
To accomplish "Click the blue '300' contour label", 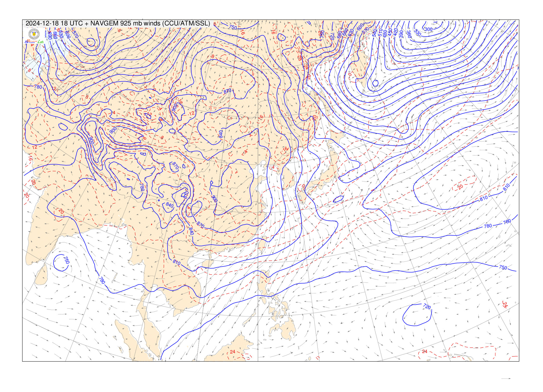I will 428,29.
